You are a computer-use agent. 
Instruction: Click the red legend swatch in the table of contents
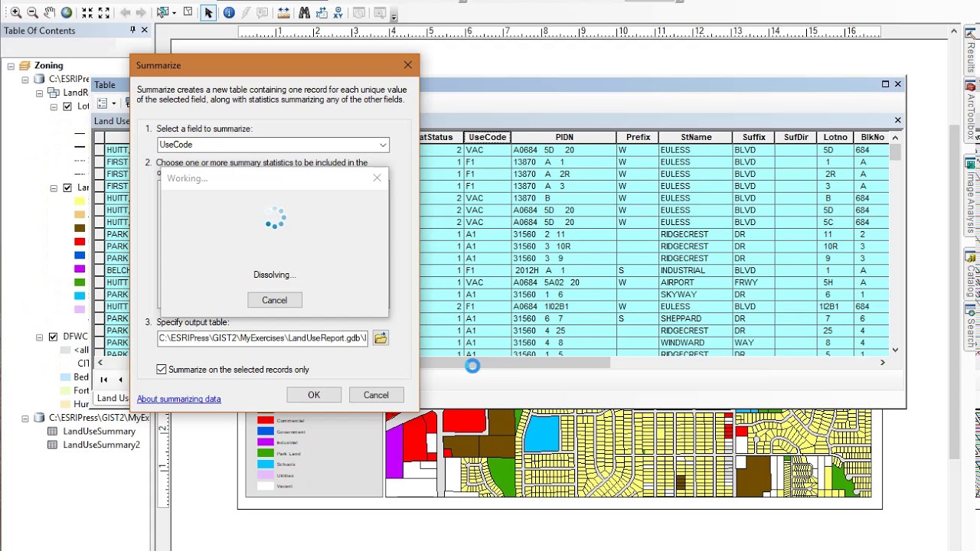click(x=80, y=242)
